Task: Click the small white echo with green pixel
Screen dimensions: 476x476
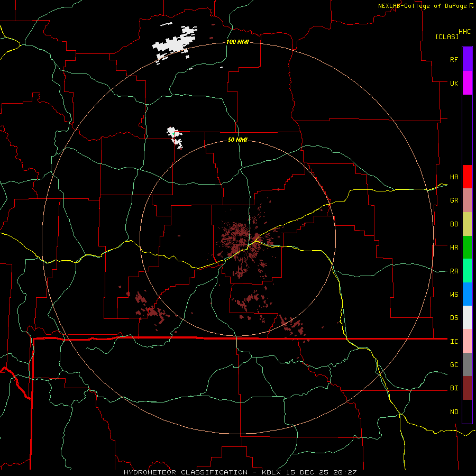Action: [x=175, y=137]
